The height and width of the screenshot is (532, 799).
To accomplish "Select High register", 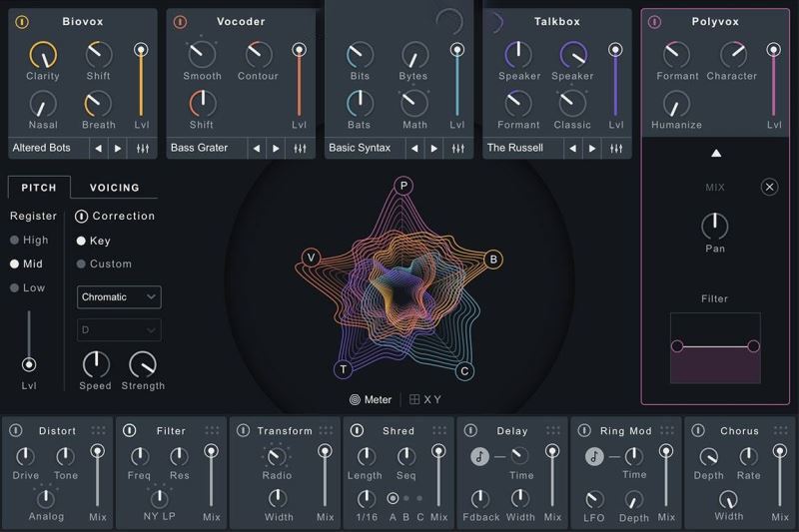I will point(29,241).
